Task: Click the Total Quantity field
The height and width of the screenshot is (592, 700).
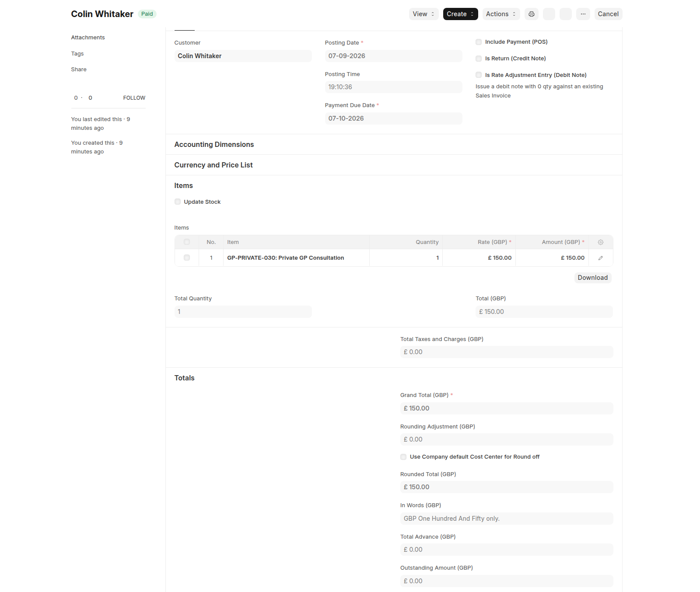Action: click(243, 312)
